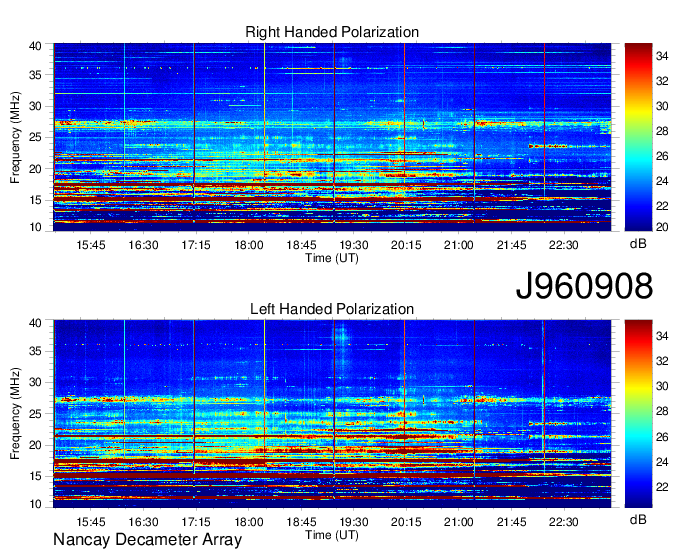Click "Time (UT)" under the Left Handed plot
Viewport: 680px width, 552px height.
(x=332, y=535)
